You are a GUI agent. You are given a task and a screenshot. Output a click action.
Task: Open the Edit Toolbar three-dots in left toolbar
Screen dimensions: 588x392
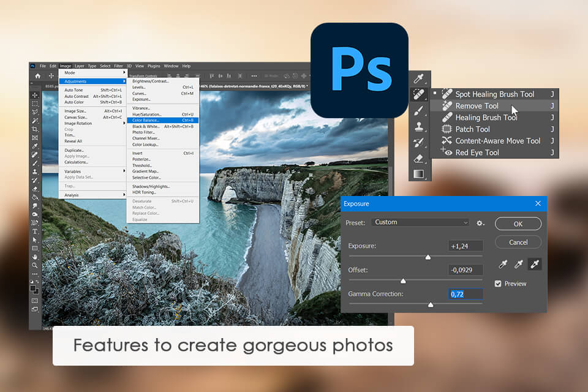click(x=35, y=274)
